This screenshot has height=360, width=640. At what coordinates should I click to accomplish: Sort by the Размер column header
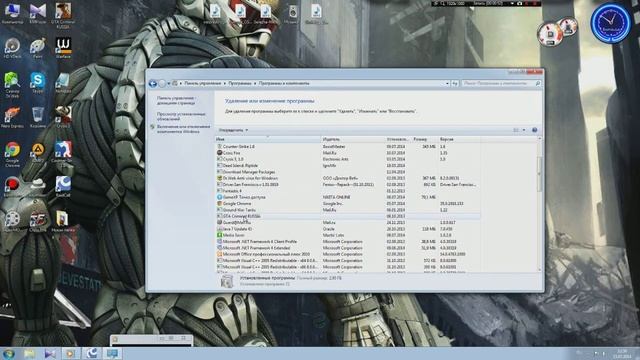click(424, 140)
